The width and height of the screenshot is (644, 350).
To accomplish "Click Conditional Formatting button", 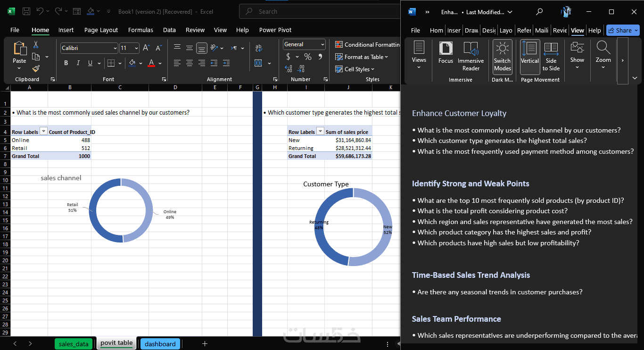I will point(368,44).
